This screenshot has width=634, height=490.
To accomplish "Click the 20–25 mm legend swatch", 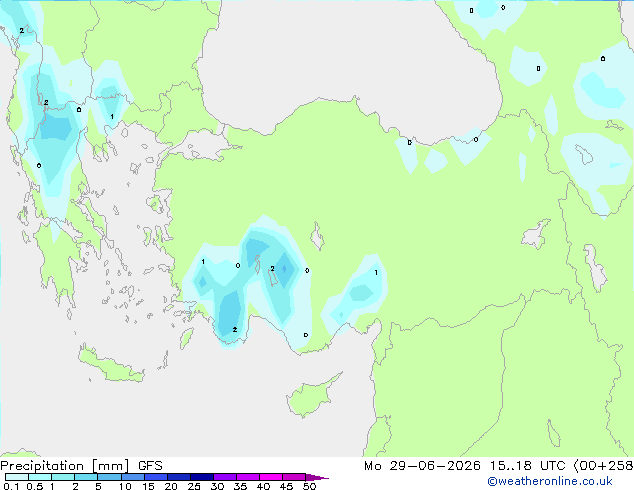I will 179,477.
